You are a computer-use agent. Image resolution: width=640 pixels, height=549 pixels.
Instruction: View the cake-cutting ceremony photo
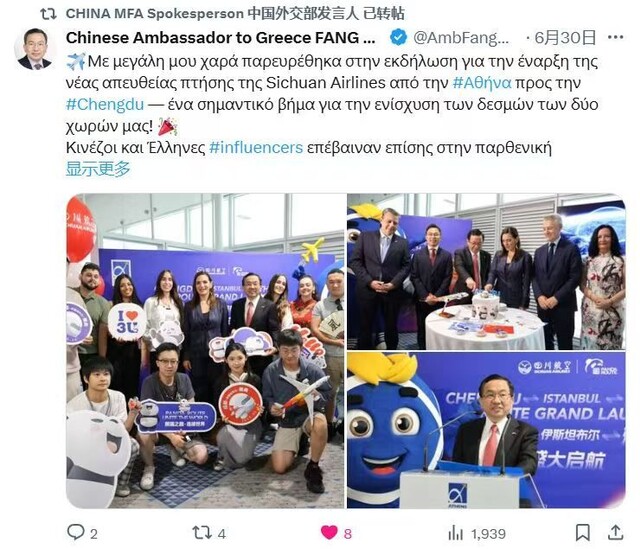tap(486, 271)
